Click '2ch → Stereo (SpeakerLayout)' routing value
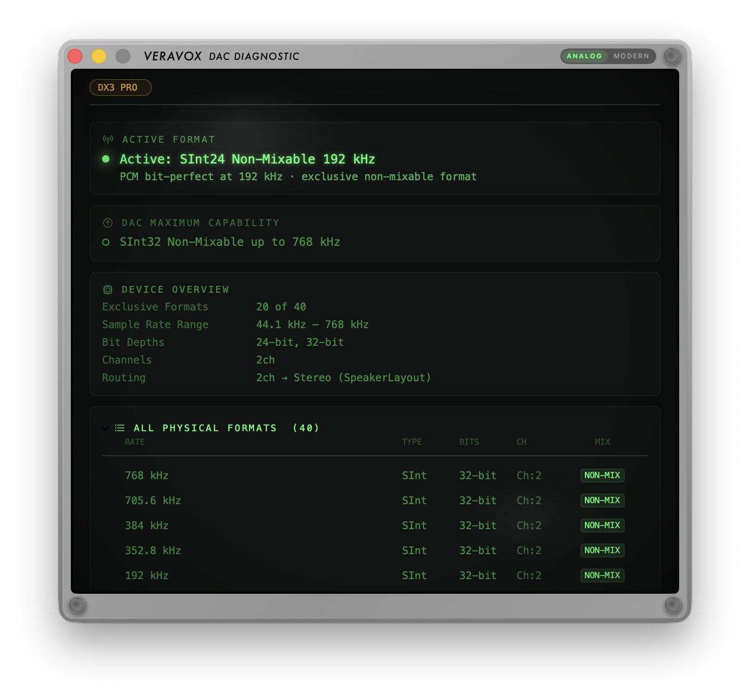 [x=344, y=378]
